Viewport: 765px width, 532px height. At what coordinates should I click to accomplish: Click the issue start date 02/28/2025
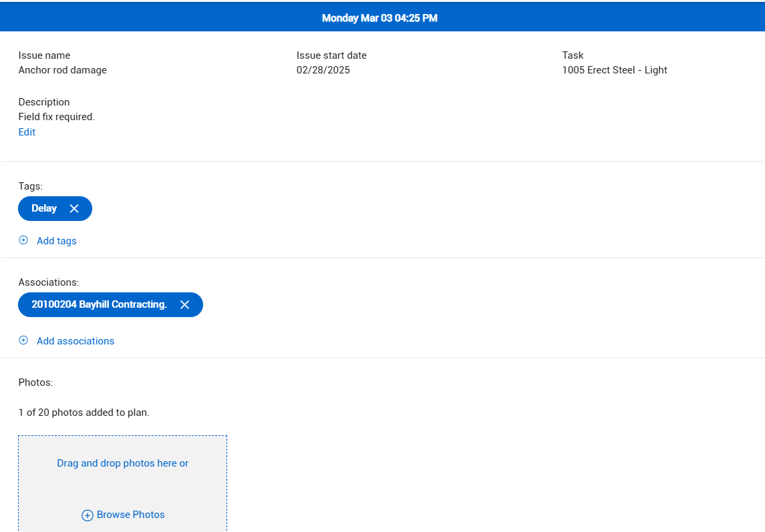pyautogui.click(x=323, y=70)
